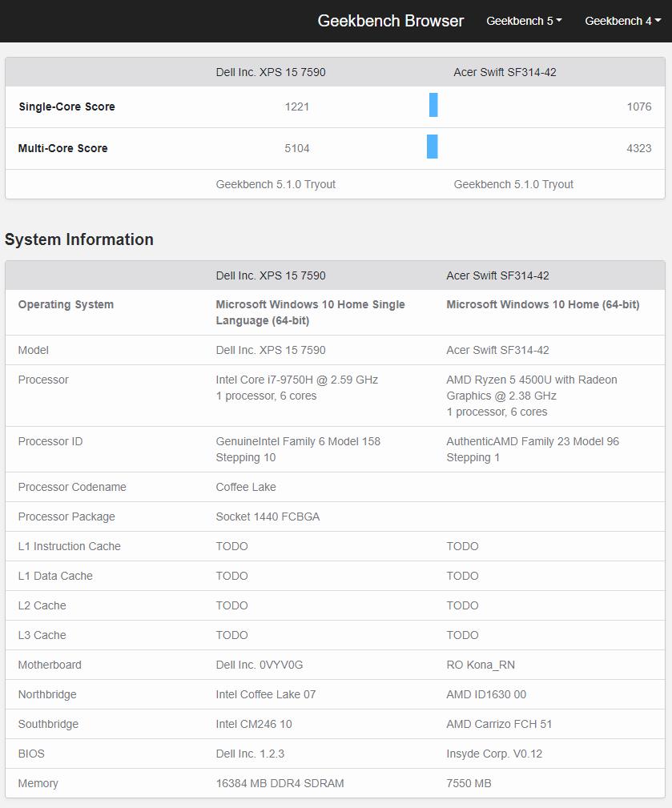Click the Socket 1440 FCBGA value

click(268, 517)
